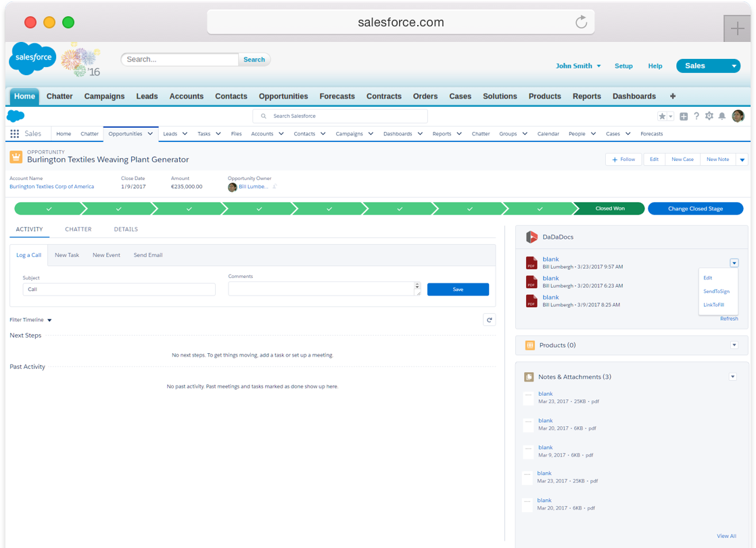This screenshot has width=756, height=548.
Task: Click the Products panel icon
Action: 530,346
